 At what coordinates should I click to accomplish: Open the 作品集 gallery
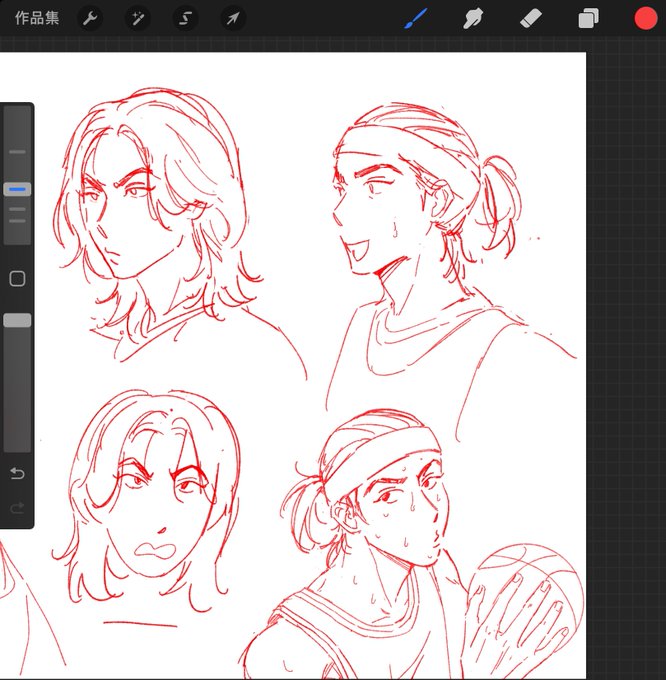point(37,18)
